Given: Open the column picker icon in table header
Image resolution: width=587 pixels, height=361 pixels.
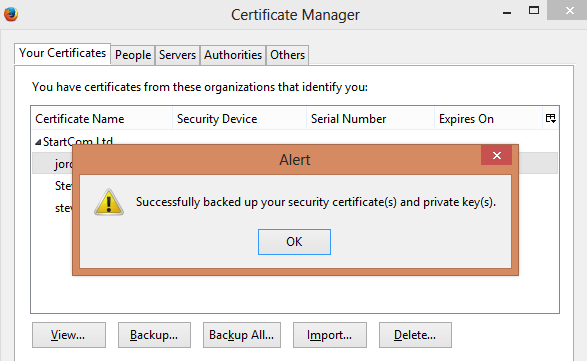Looking at the screenshot, I should click(551, 118).
